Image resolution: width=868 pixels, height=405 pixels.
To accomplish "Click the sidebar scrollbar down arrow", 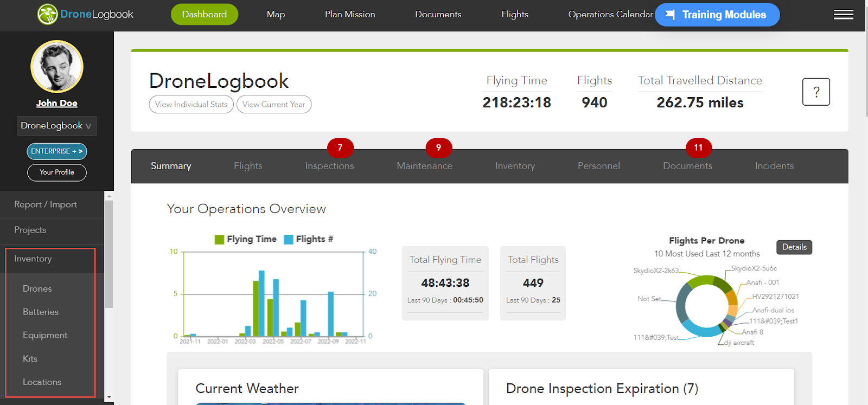I will [109, 397].
